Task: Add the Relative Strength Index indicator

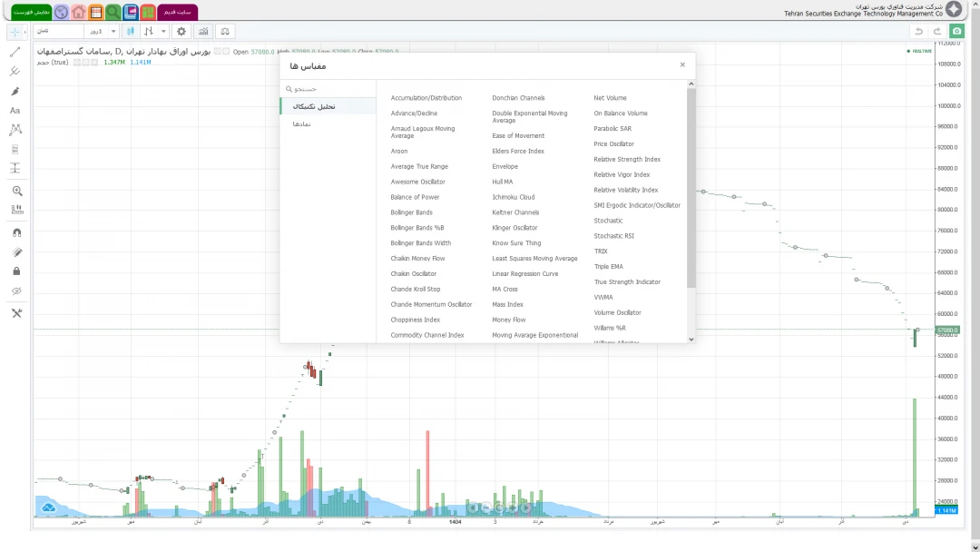Action: pos(627,159)
